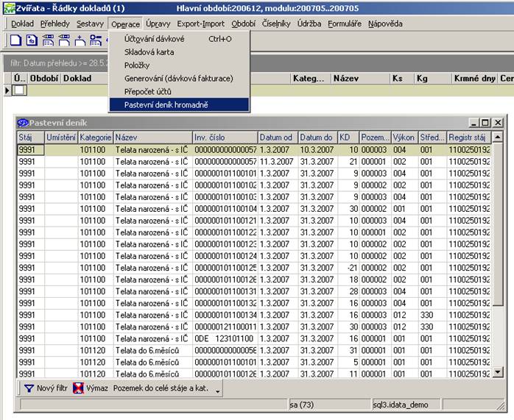The image size is (514, 420).
Task: Open dropdown arrow next to Pozemek do celé stáje
Action: point(218,391)
